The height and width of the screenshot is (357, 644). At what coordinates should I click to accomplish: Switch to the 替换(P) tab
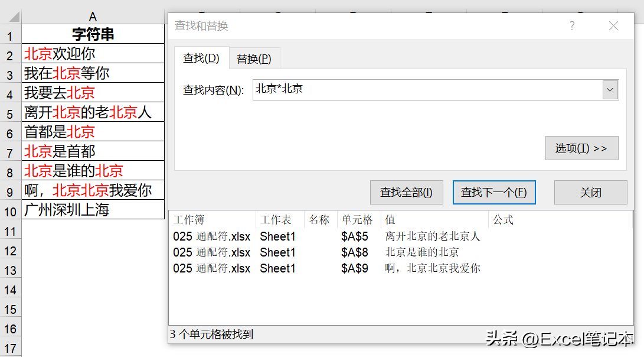coord(254,59)
